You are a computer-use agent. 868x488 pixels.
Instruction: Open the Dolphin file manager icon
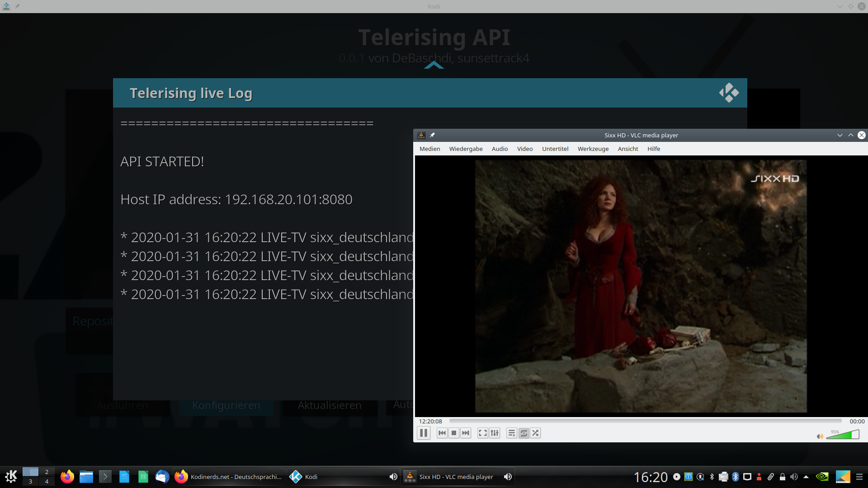coord(86,477)
